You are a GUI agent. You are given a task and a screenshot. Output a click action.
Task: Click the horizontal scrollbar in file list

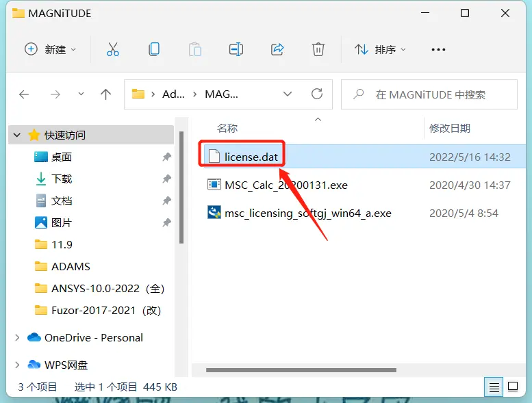pos(301,370)
